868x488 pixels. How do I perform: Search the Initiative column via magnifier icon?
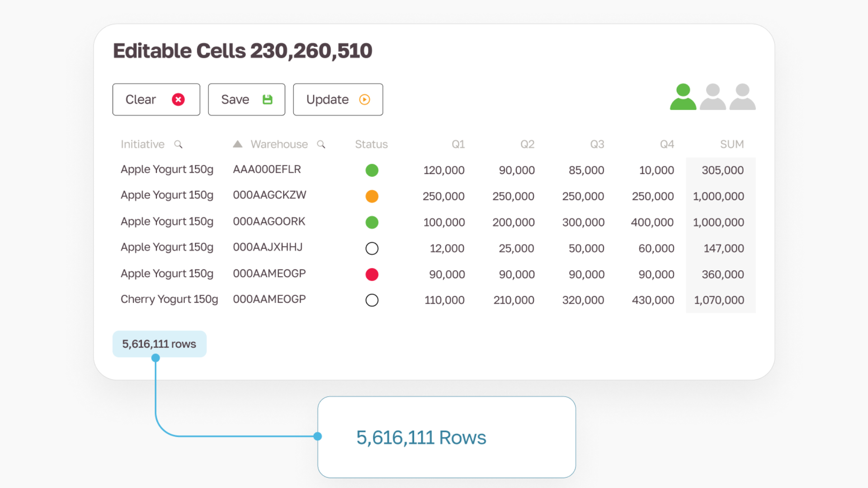[178, 144]
